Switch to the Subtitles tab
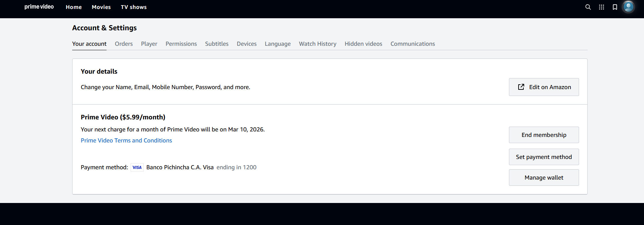The width and height of the screenshot is (644, 225). pyautogui.click(x=217, y=44)
